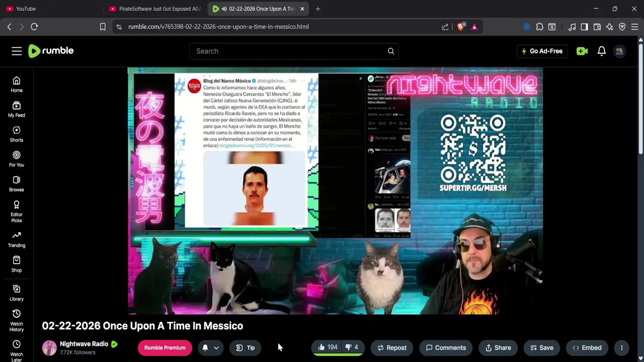644x362 pixels.
Task: Like the video with thumbs up
Action: click(x=328, y=347)
